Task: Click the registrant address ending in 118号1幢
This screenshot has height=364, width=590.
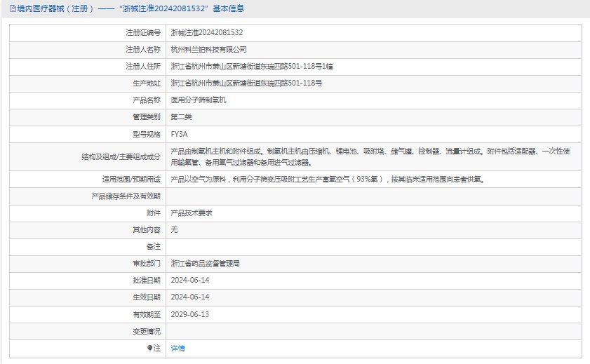Action: click(x=252, y=67)
